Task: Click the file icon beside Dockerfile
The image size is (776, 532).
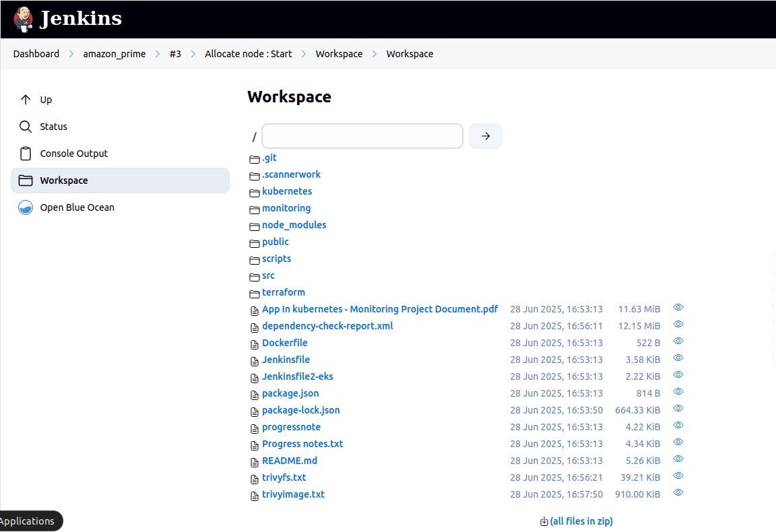Action: 255,344
